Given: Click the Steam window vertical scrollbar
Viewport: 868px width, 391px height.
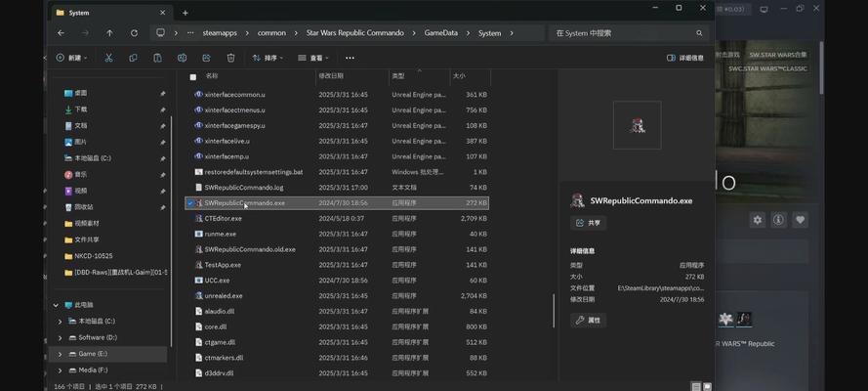Looking at the screenshot, I should (x=821, y=67).
